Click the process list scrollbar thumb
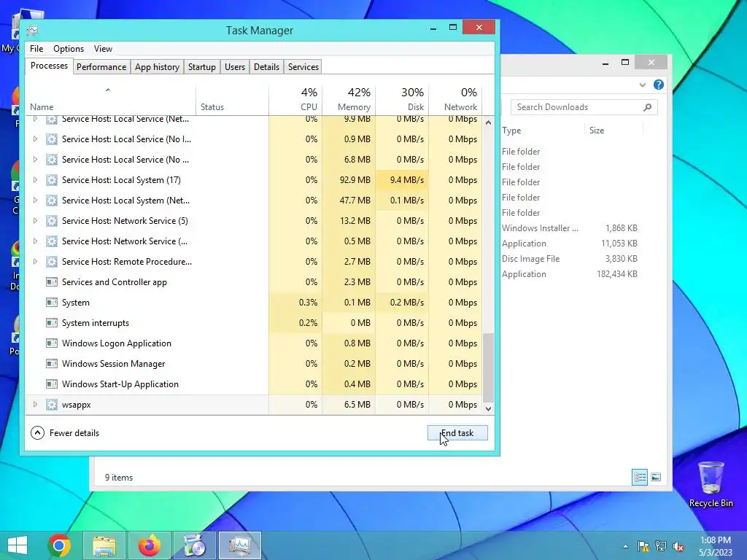 pos(488,367)
